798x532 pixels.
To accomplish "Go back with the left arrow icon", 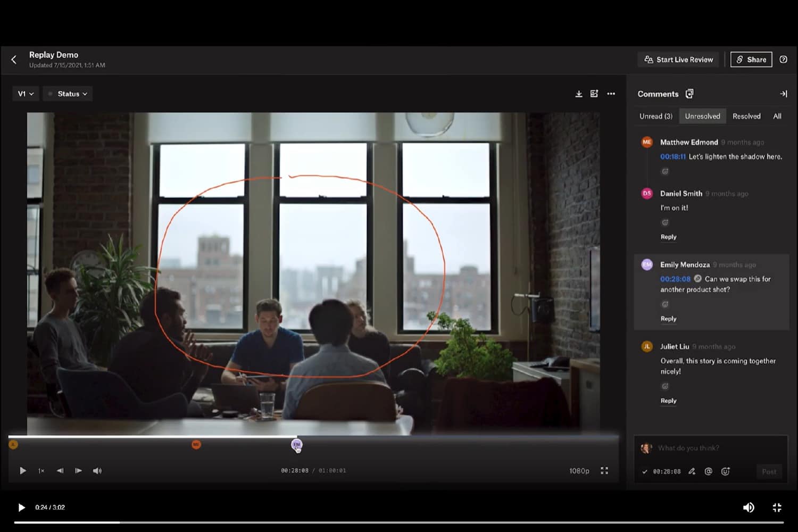I will click(x=14, y=60).
